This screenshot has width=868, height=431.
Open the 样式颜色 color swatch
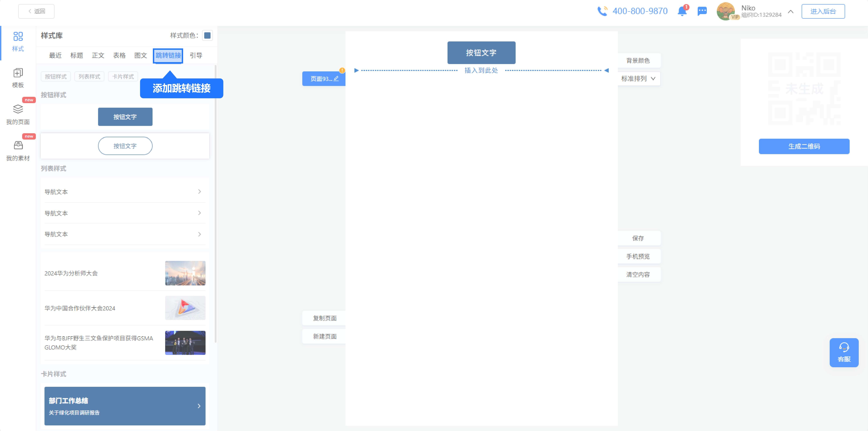tap(207, 35)
